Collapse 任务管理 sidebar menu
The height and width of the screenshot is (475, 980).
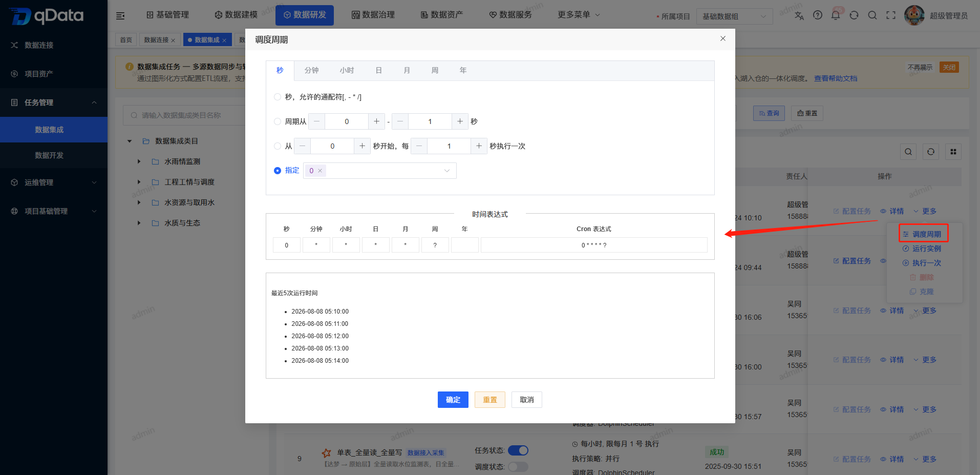click(x=54, y=102)
